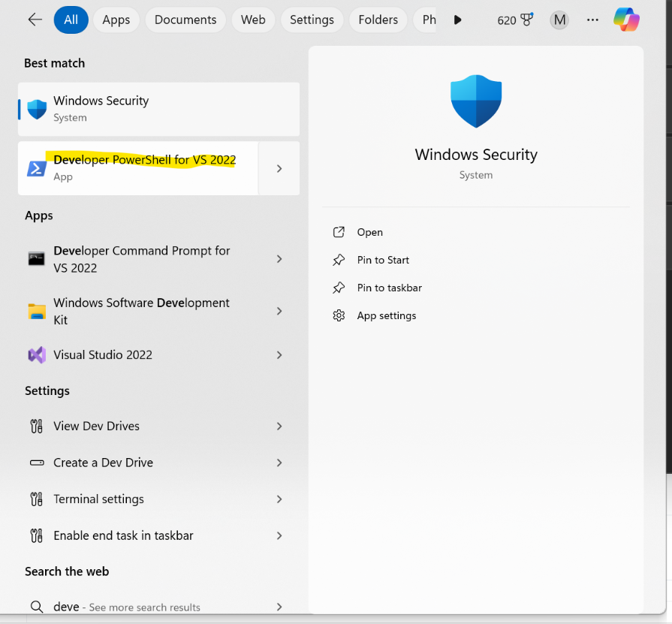
Task: Click the Terminal settings tools icon
Action: [37, 499]
